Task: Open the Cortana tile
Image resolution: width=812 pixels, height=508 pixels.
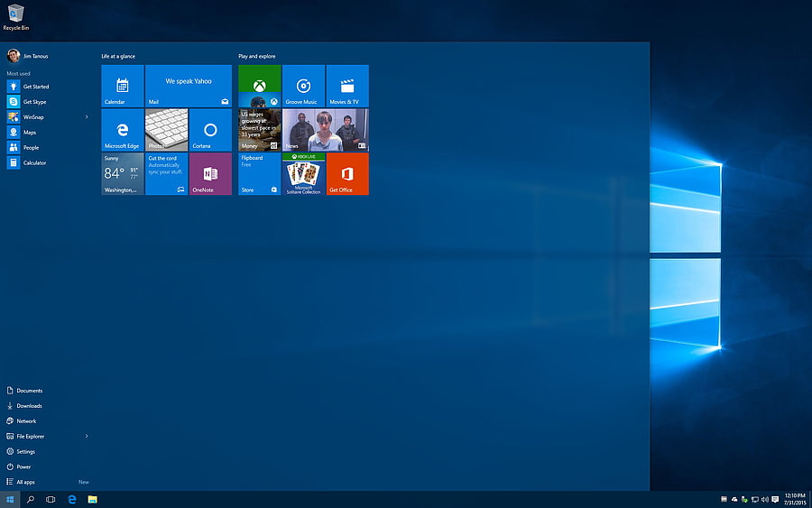Action: pyautogui.click(x=210, y=130)
